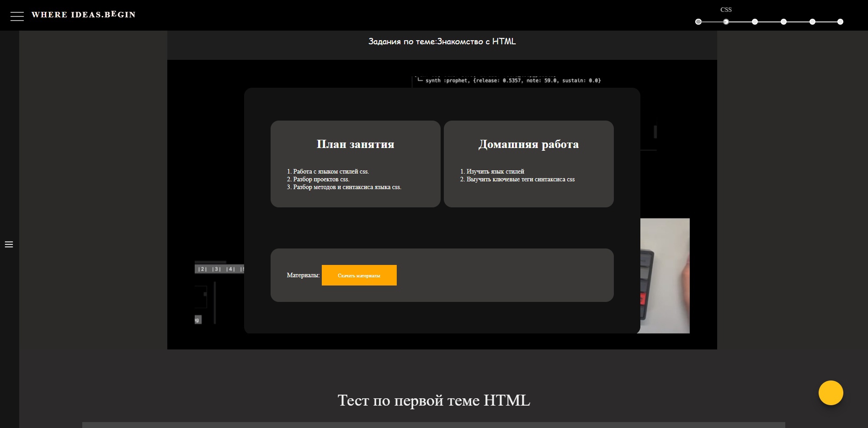The width and height of the screenshot is (868, 428).
Task: Click heading 'Тест по первой теме HTML'
Action: [434, 400]
